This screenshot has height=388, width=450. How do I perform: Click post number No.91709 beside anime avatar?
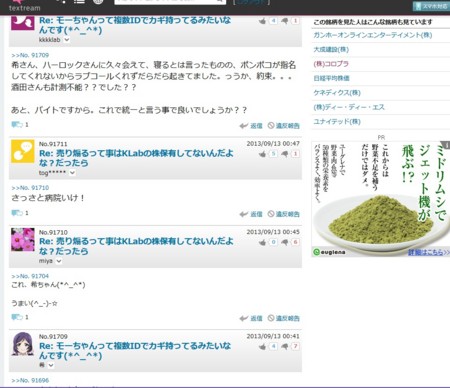[53, 337]
